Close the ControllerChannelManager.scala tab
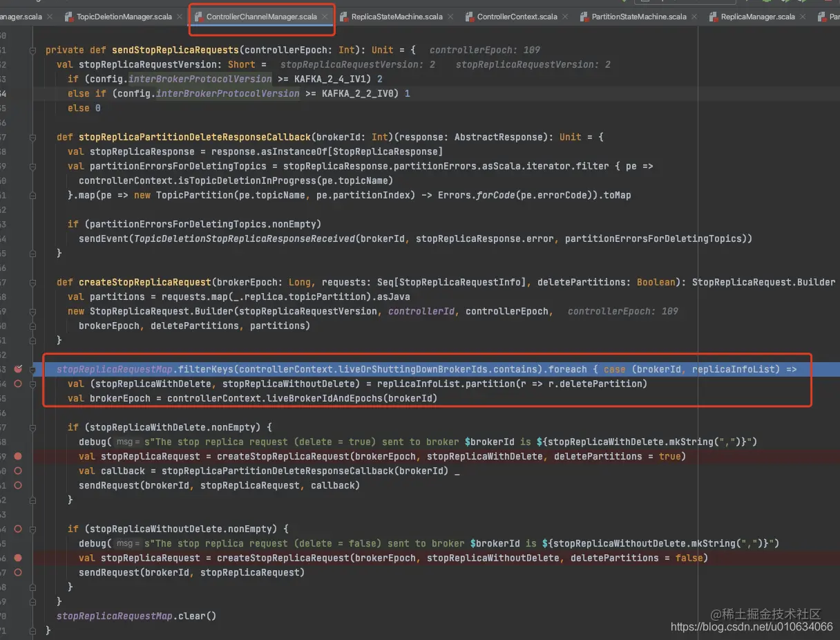The width and height of the screenshot is (840, 640). [325, 17]
